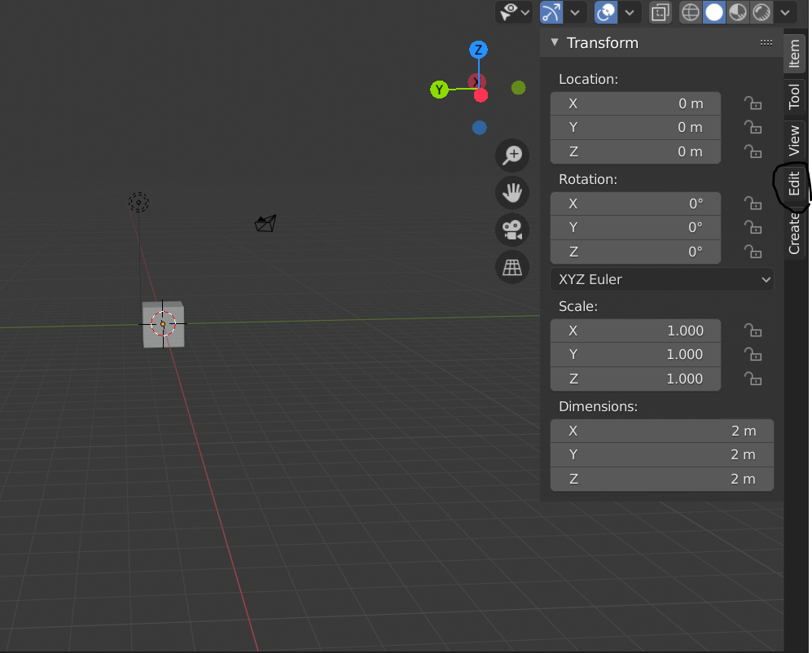
Task: Lock Rotation Y
Action: click(x=753, y=227)
